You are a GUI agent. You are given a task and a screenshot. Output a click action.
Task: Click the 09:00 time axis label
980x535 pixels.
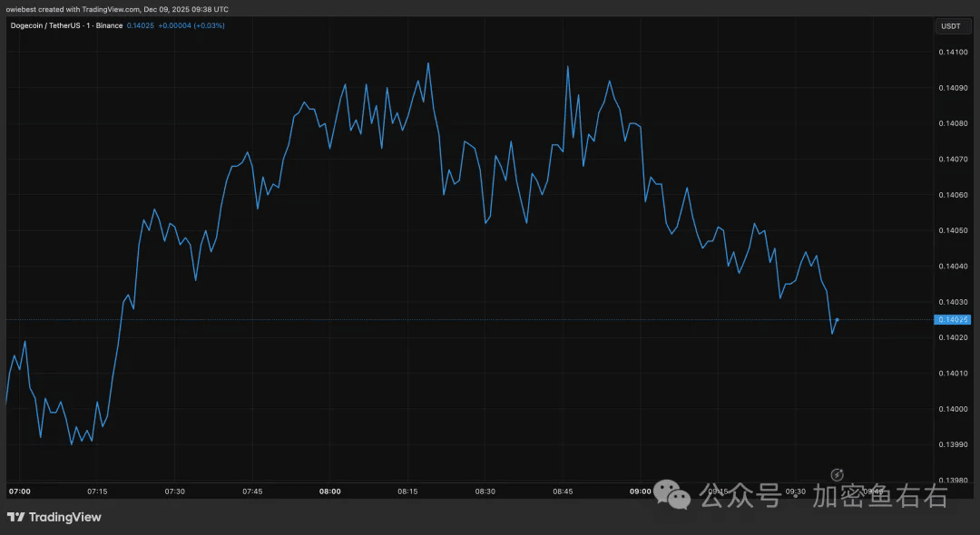[x=640, y=491]
